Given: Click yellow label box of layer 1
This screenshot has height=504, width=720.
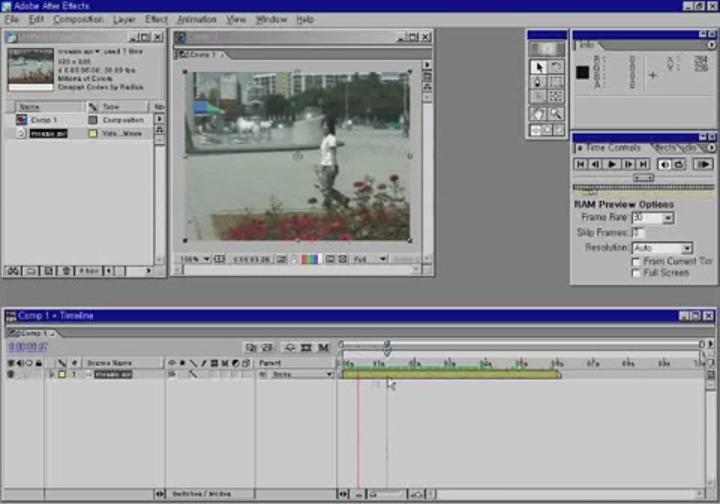Looking at the screenshot, I should tap(62, 375).
